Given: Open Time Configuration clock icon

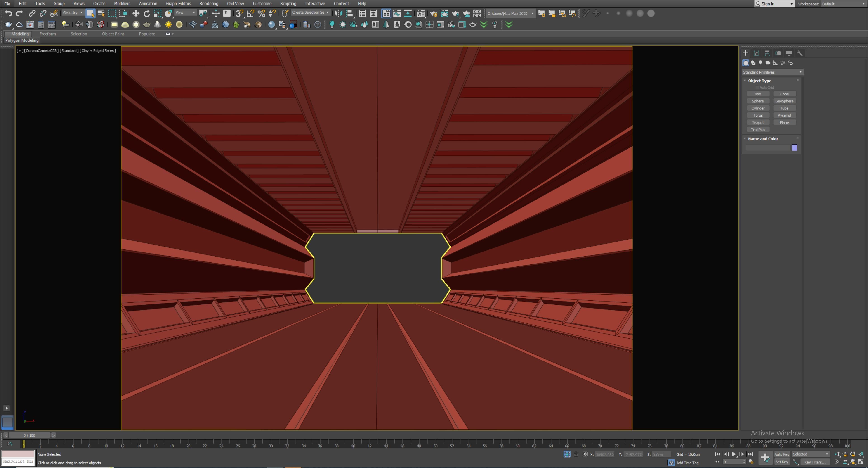Looking at the screenshot, I should [751, 462].
